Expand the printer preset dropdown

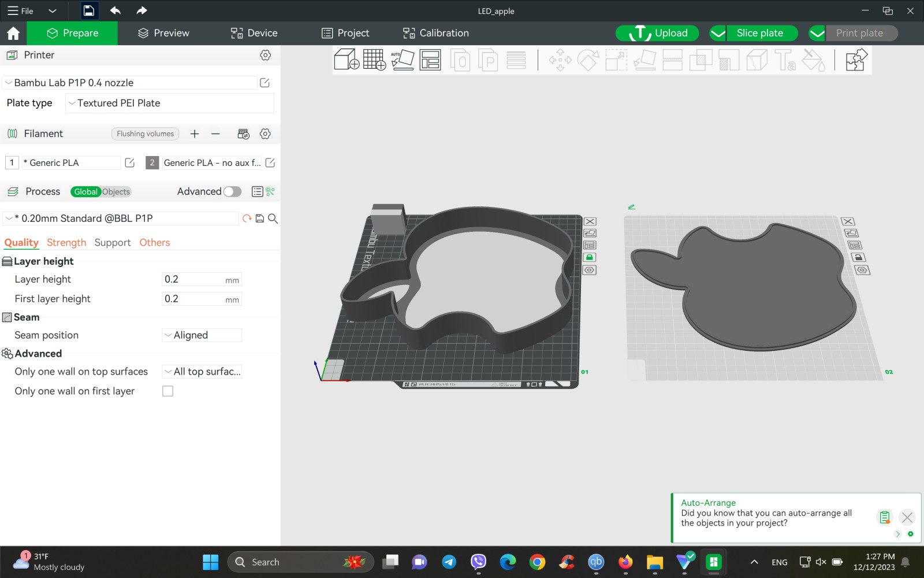tap(130, 83)
